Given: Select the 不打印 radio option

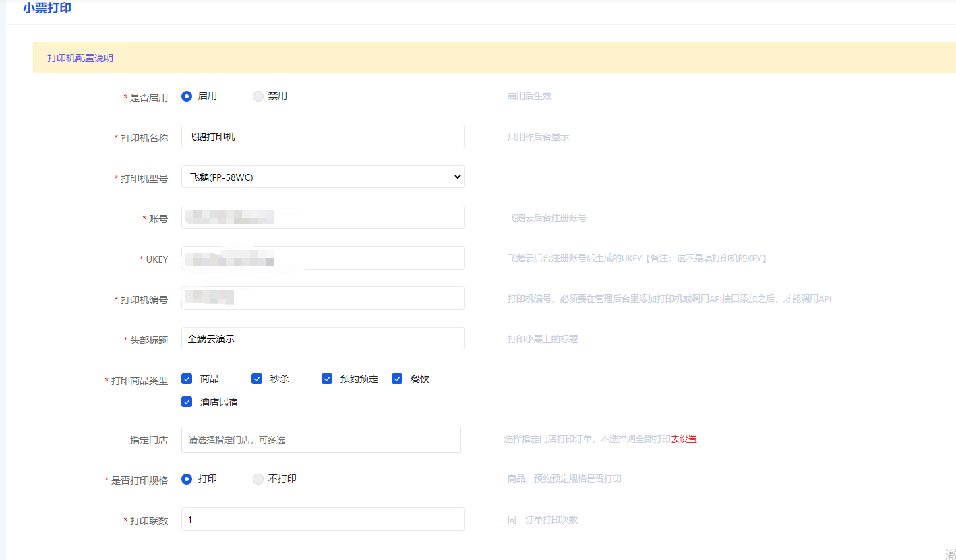Looking at the screenshot, I should (258, 479).
